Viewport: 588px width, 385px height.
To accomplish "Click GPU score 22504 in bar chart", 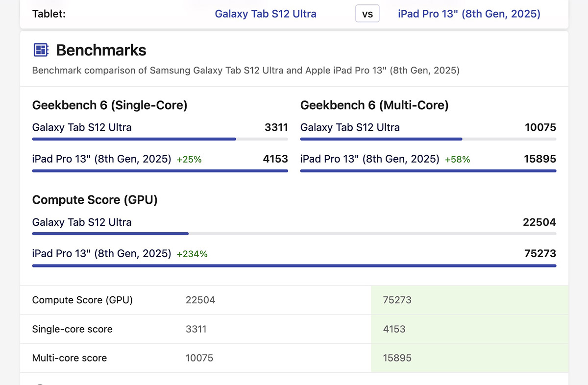I will (539, 222).
